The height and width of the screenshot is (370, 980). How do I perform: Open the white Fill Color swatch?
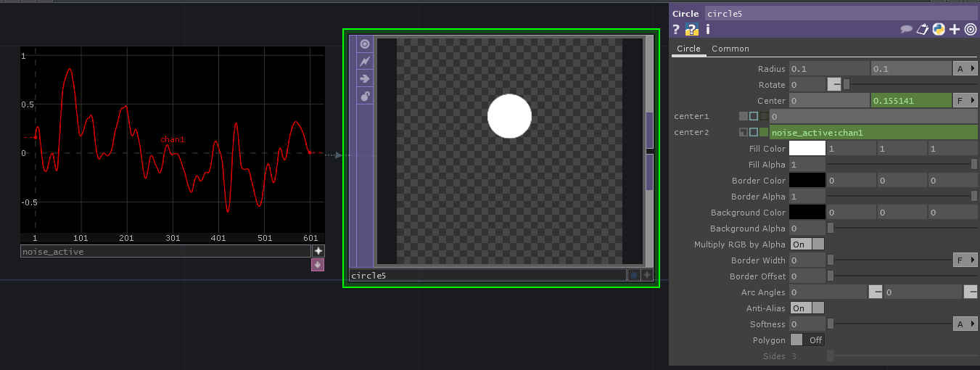coord(807,149)
